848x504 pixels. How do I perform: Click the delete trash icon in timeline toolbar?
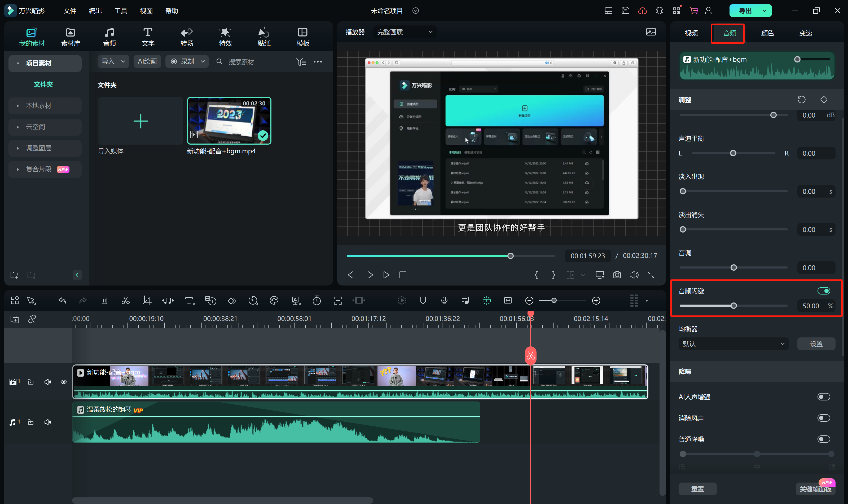(x=104, y=301)
